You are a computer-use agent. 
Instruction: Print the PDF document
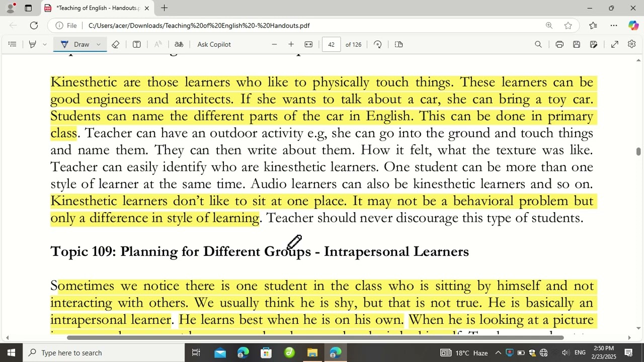(x=559, y=44)
